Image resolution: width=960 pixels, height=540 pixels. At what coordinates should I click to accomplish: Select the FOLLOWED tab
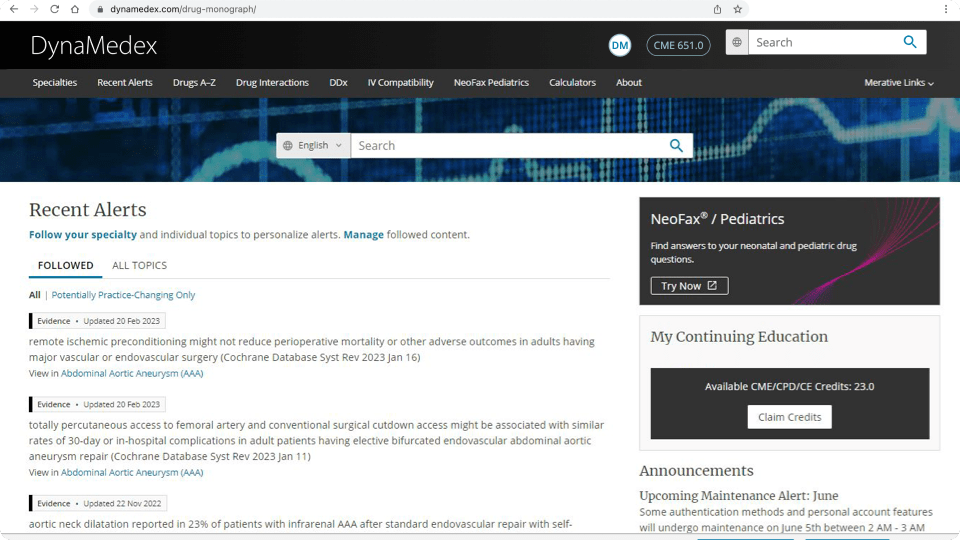(66, 265)
